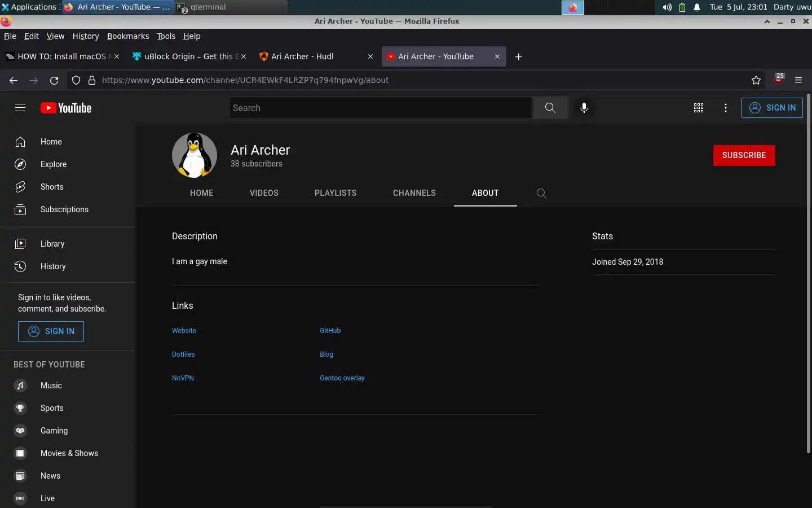Viewport: 812px width, 508px height.
Task: Select the ABOUT tab
Action: [486, 193]
